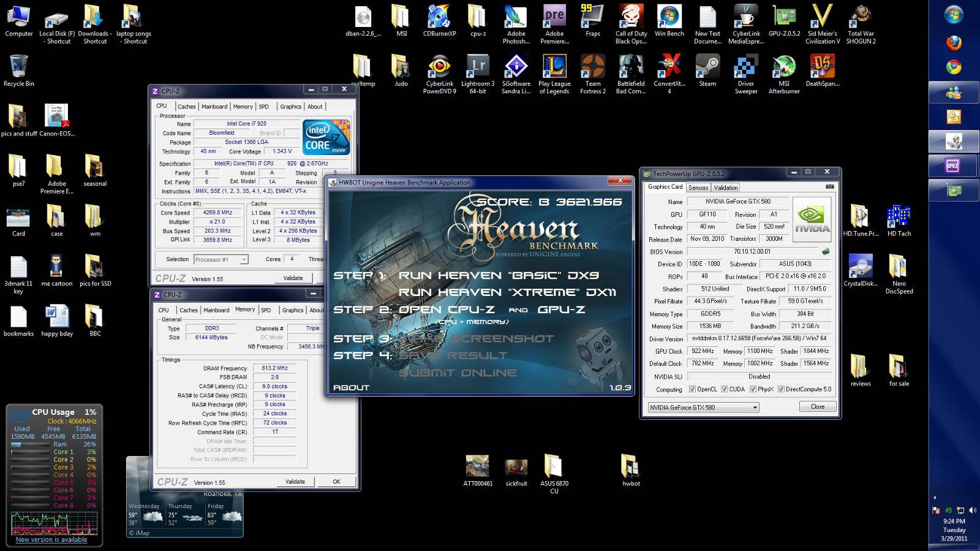Open Chrome from the side taskbar

pyautogui.click(x=954, y=67)
